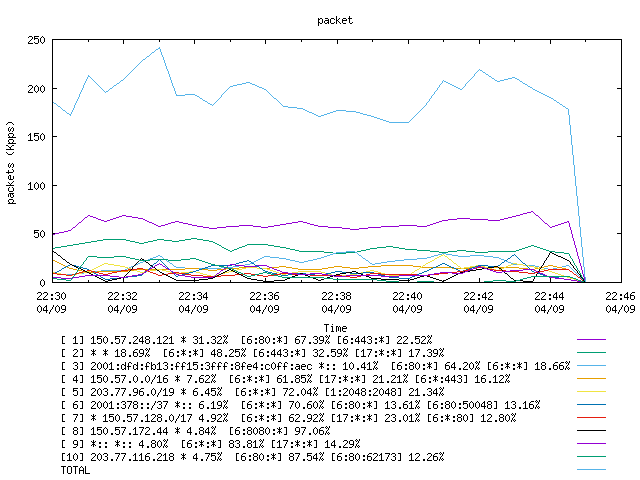
Task: Click the 22:44 time tick label
Action: (x=549, y=296)
